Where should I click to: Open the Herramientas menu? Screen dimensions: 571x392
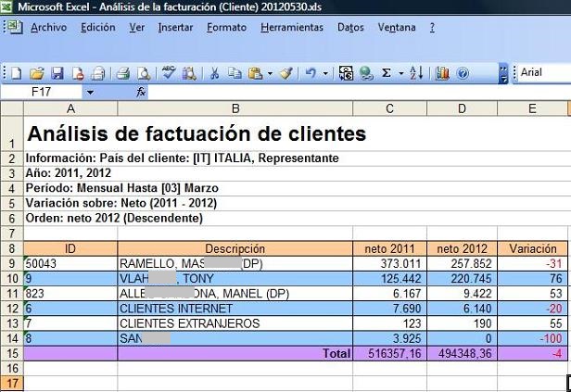coord(292,28)
